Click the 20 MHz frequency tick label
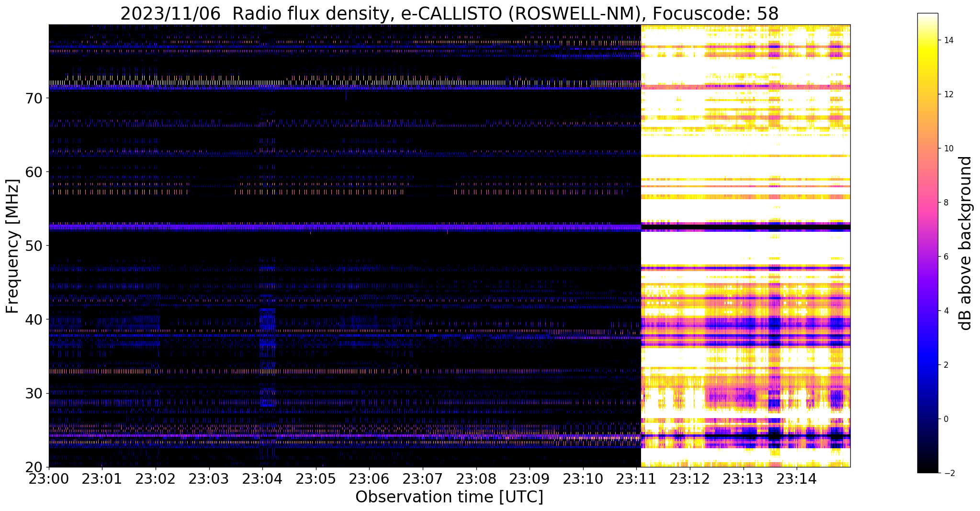 pyautogui.click(x=34, y=467)
